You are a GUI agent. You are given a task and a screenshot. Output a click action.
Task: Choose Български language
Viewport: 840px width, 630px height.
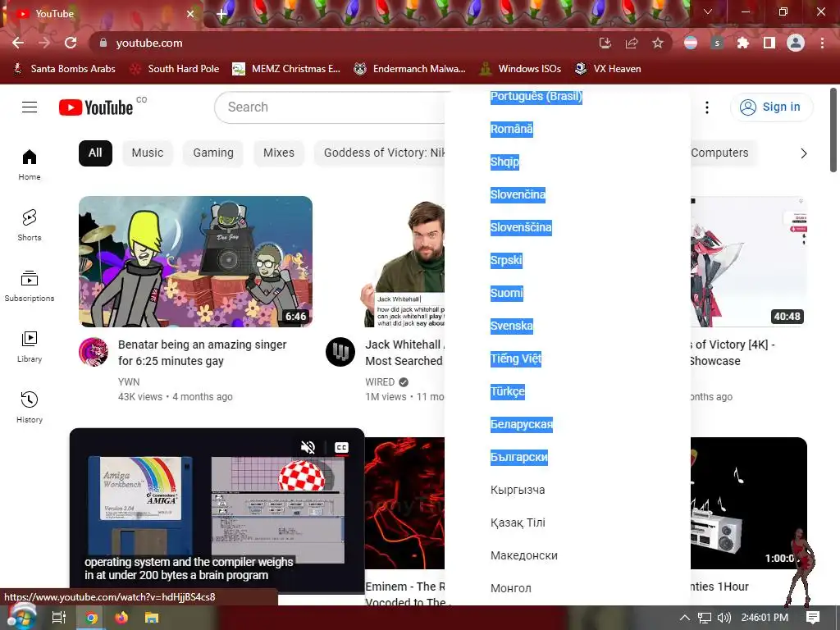pyautogui.click(x=519, y=457)
